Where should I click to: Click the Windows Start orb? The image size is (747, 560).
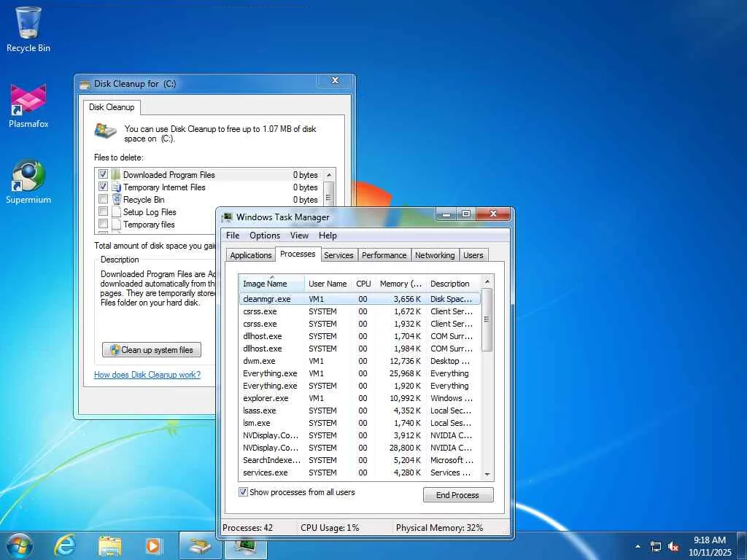click(19, 545)
